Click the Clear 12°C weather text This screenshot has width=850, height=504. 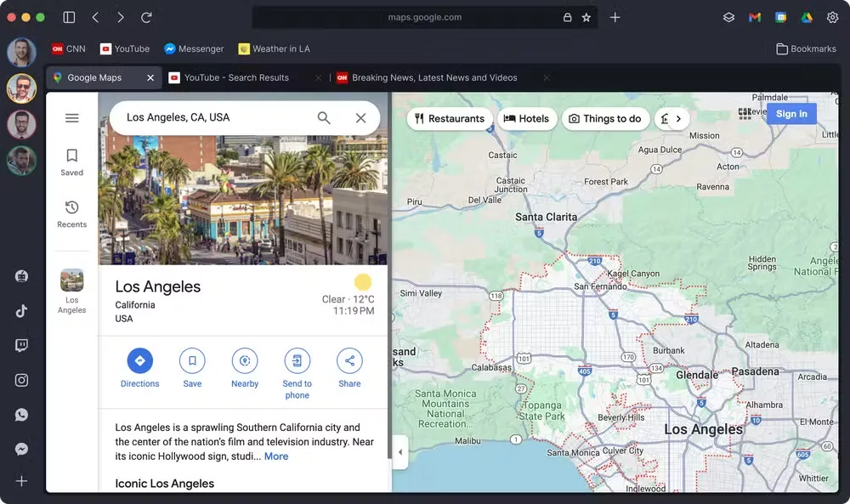(348, 299)
